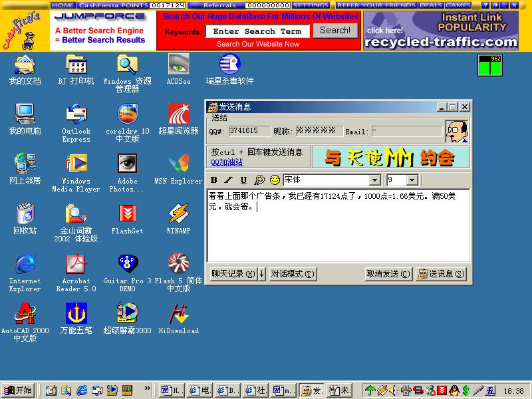
Task: Click the QQ penguin tray icon
Action: click(454, 390)
